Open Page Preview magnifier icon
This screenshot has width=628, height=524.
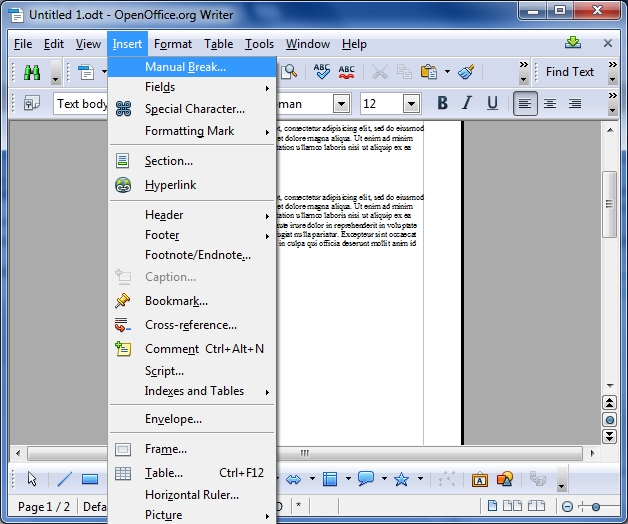[288, 72]
